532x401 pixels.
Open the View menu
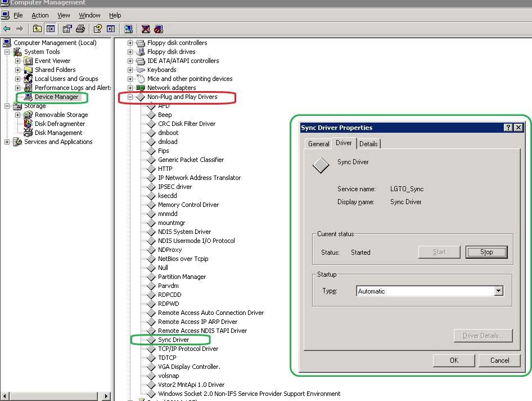coord(64,15)
